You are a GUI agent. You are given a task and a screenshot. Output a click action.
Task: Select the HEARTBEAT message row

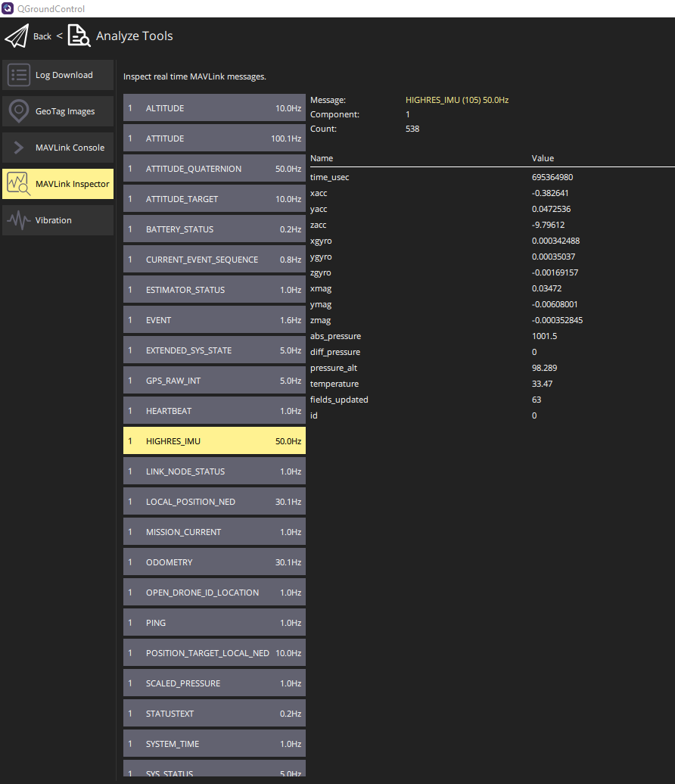(x=214, y=411)
